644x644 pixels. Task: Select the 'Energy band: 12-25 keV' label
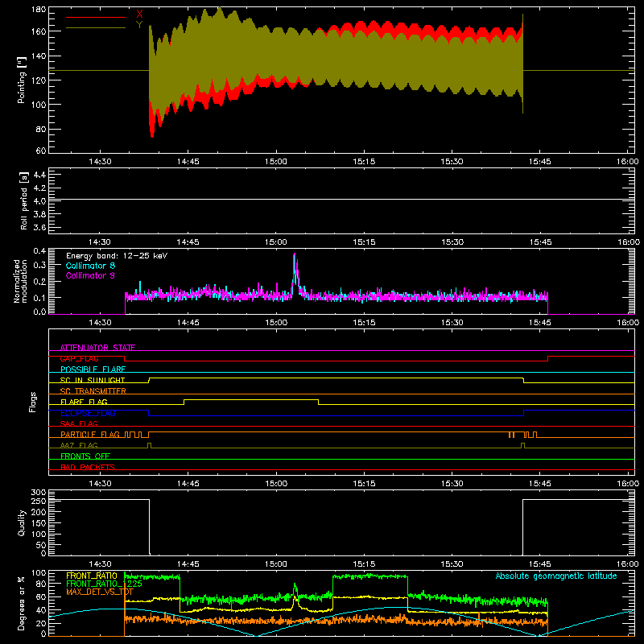point(117,256)
